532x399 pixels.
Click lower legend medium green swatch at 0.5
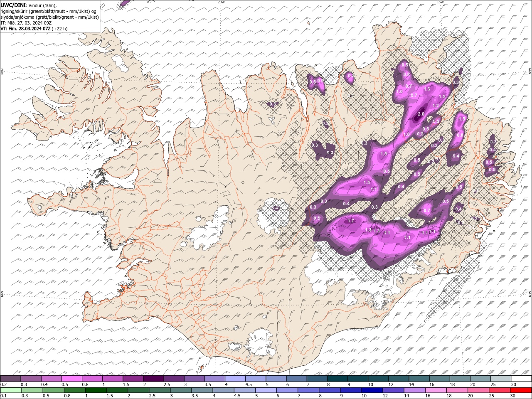(x=53, y=390)
